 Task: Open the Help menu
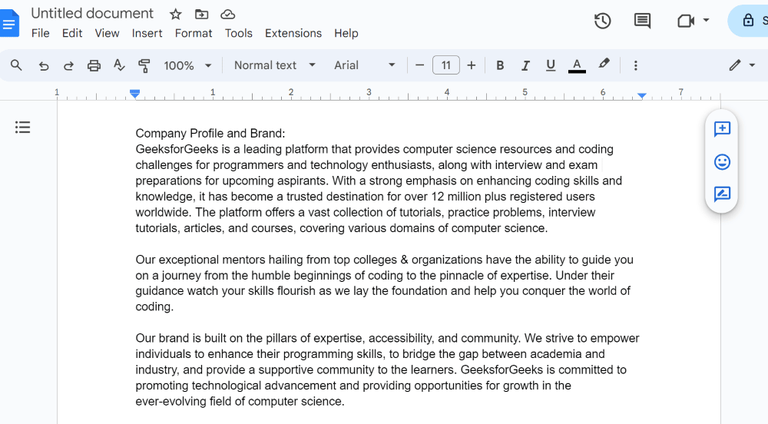tap(346, 33)
